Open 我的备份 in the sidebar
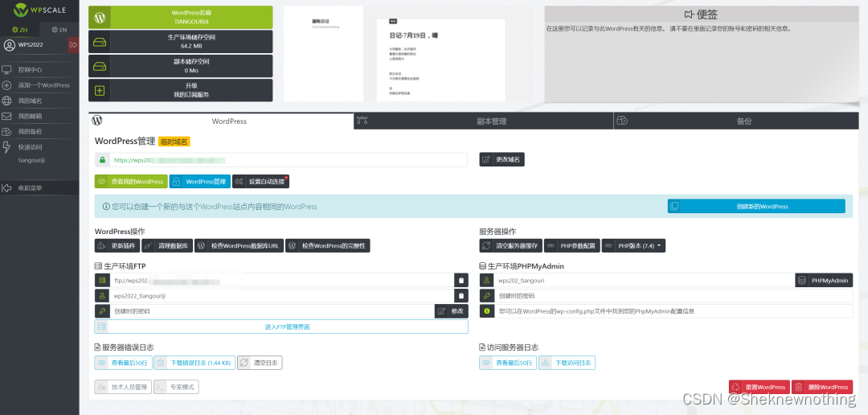Image resolution: width=868 pixels, height=415 pixels. (39, 132)
